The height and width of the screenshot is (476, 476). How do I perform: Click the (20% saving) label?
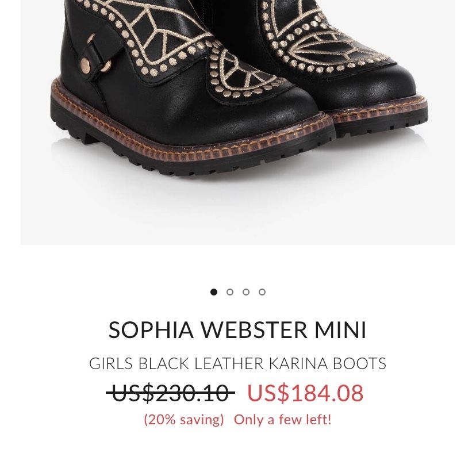pos(183,420)
